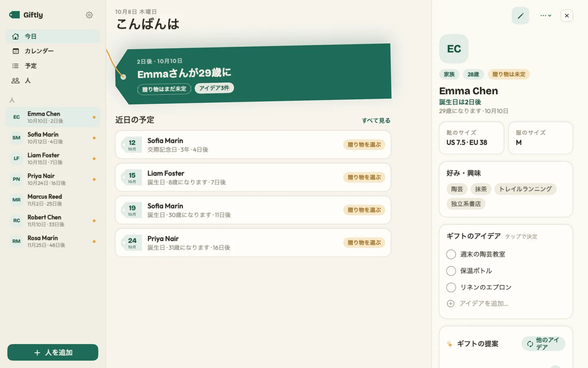Click the Giftly logo icon
Screen dimensions: 588x368
coord(15,15)
